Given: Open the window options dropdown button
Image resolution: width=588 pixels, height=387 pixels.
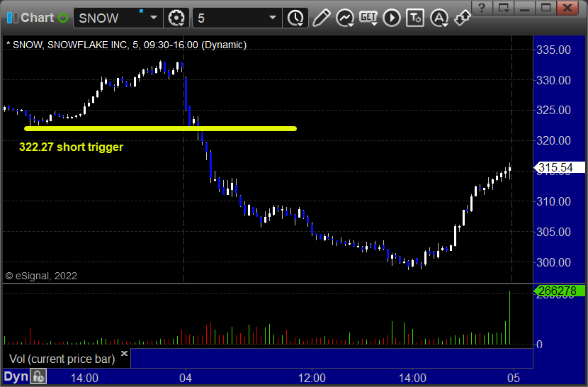Looking at the screenshot, I should pyautogui.click(x=503, y=8).
